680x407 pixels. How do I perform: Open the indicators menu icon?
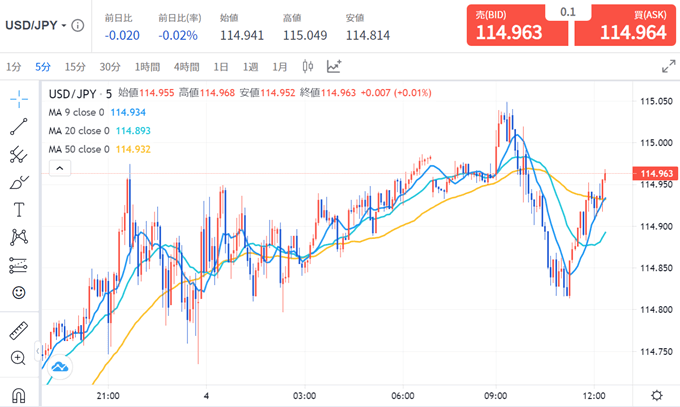pos(333,66)
